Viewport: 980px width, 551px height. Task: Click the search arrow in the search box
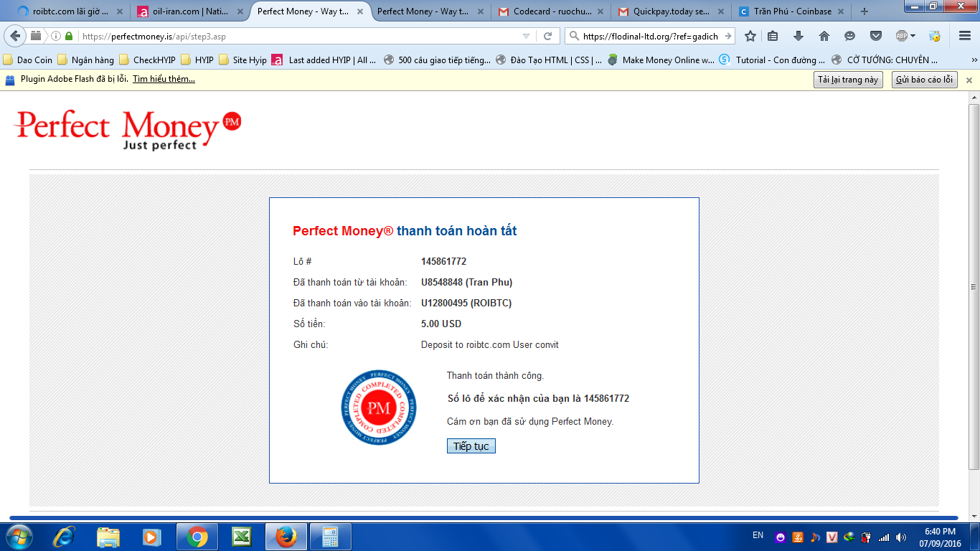pyautogui.click(x=728, y=36)
